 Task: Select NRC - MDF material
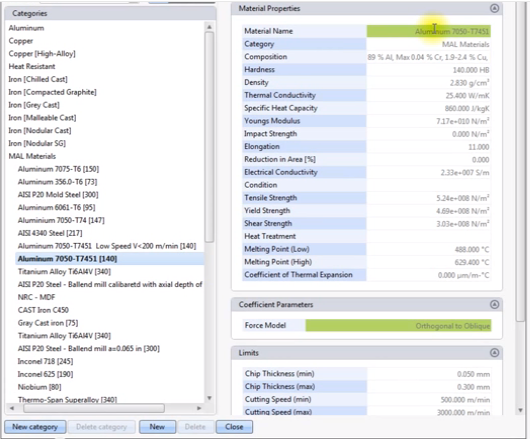coord(37,297)
